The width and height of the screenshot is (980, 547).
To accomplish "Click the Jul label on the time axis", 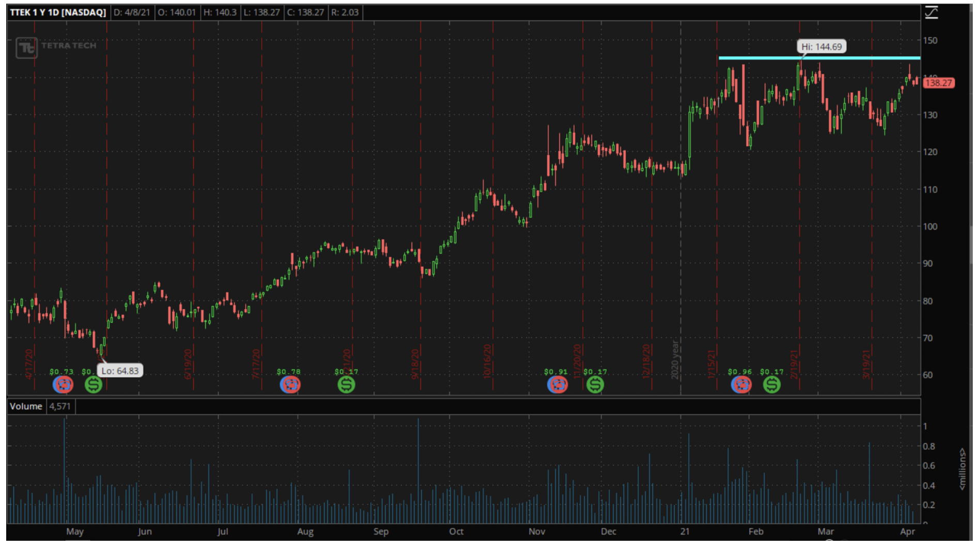I will 223,532.
